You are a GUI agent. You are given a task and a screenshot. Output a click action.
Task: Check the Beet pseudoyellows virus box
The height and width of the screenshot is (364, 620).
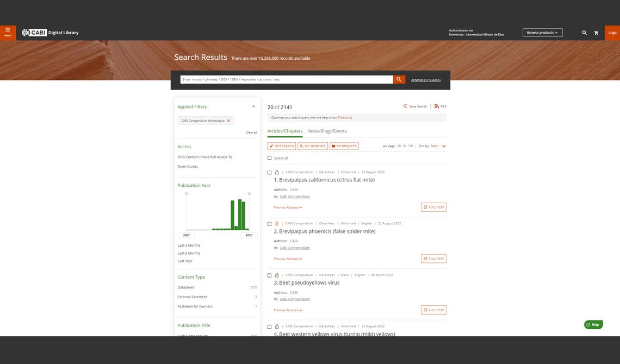coord(269,275)
